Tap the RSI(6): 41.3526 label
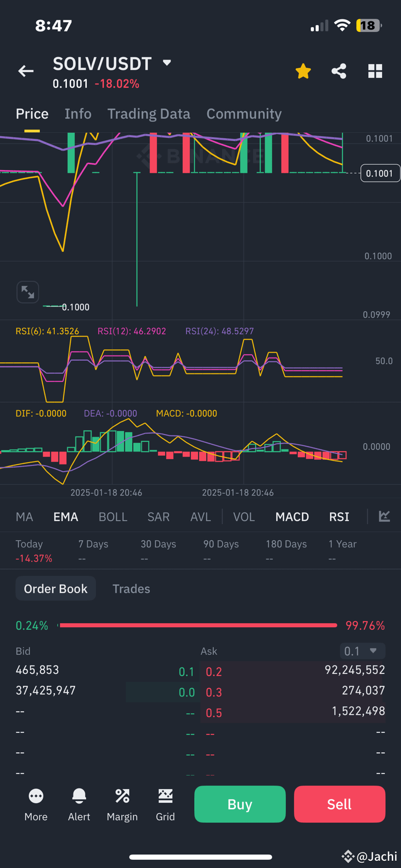The height and width of the screenshot is (868, 401). pyautogui.click(x=47, y=331)
